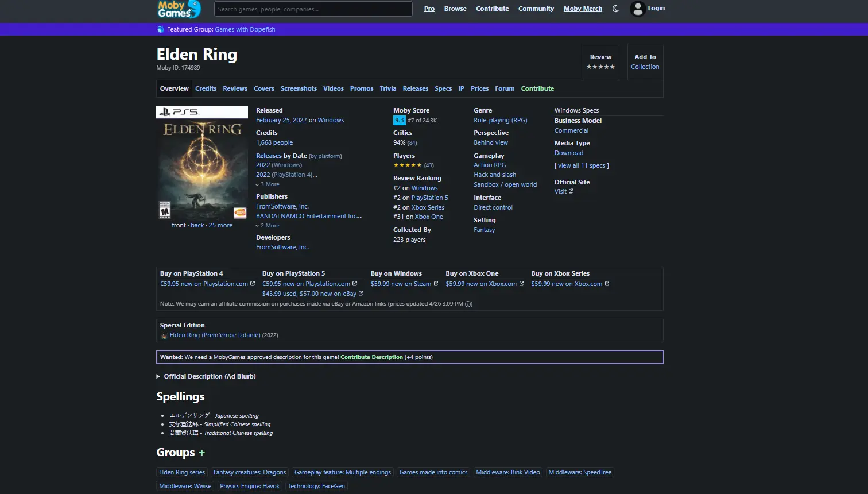Open Games with Dopefish featured group
Screen dimensions: 868x494
[x=245, y=29]
